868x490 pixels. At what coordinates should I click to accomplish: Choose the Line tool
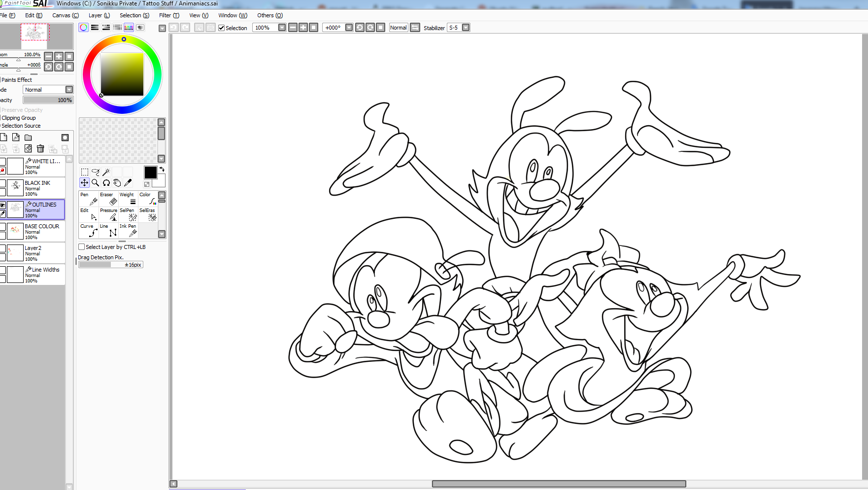point(108,230)
